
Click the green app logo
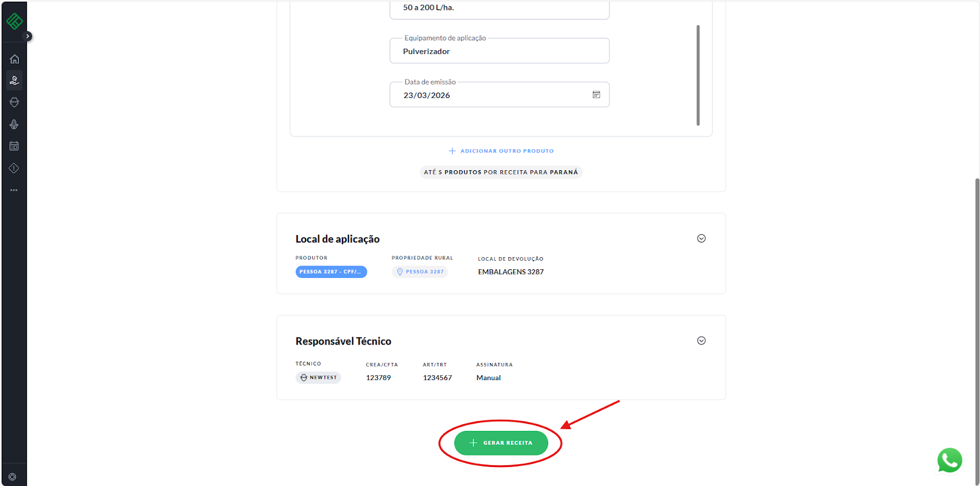(x=14, y=21)
